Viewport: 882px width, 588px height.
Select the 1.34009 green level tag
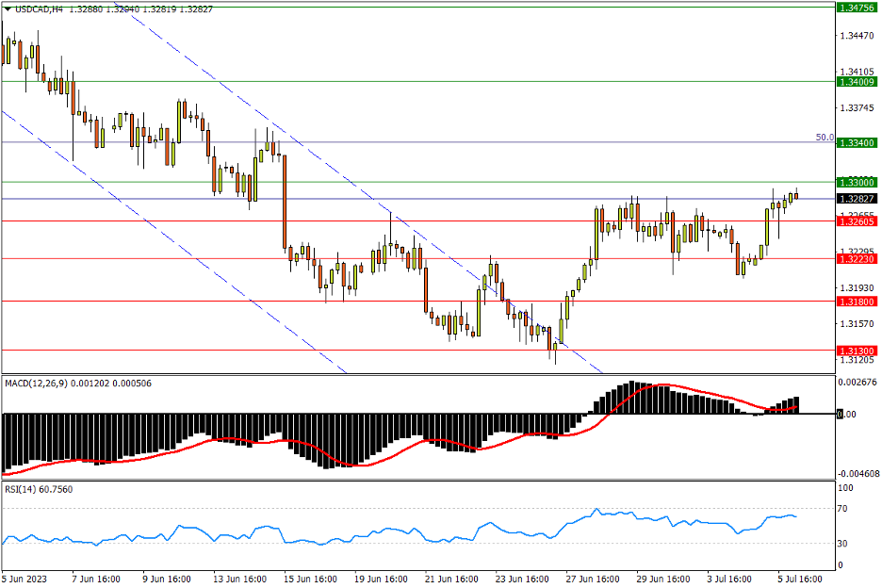click(857, 82)
